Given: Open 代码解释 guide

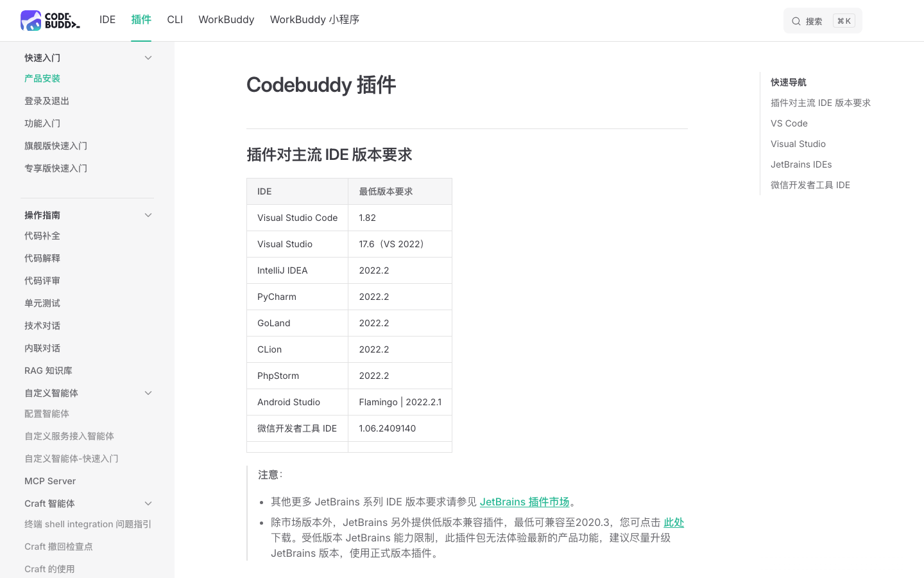Looking at the screenshot, I should click(42, 258).
